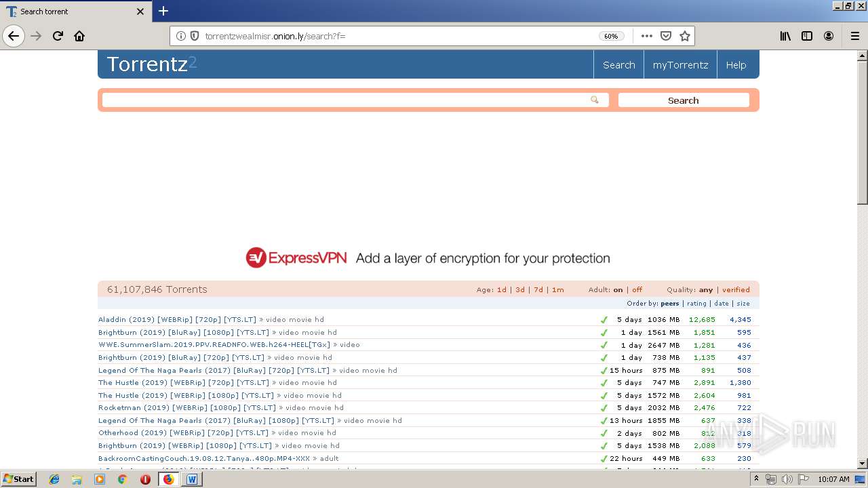Open The Hustle (2019) WEBRip 1080p
Image resolution: width=868 pixels, height=488 pixels.
coord(186,395)
